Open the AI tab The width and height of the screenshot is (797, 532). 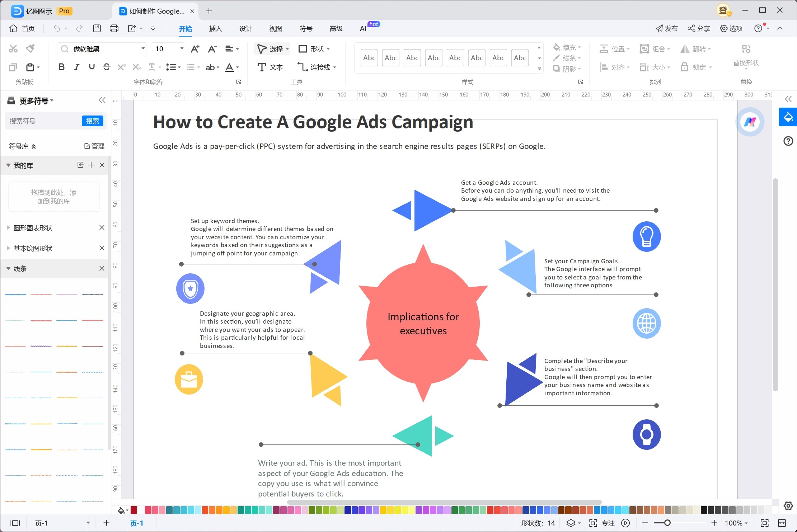click(363, 29)
